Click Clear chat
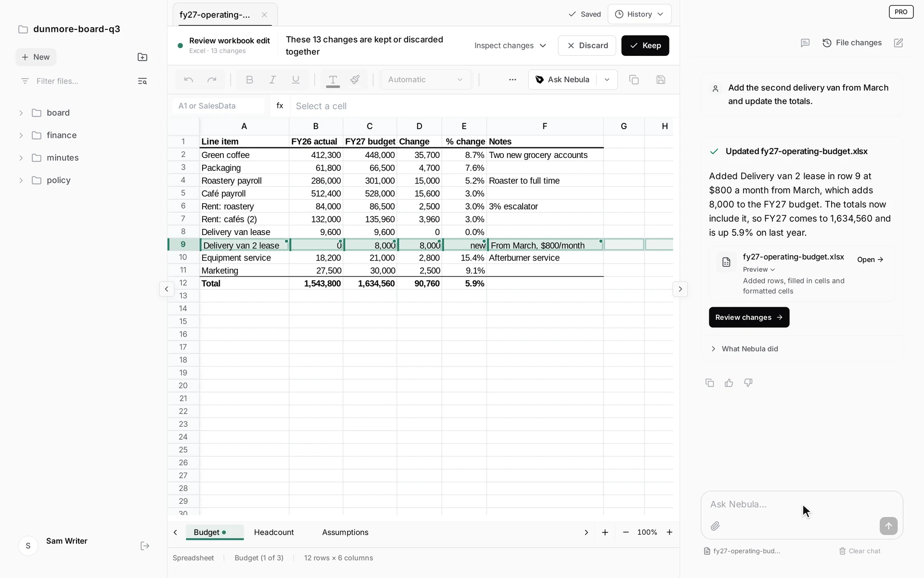The width and height of the screenshot is (924, 578). click(x=860, y=551)
